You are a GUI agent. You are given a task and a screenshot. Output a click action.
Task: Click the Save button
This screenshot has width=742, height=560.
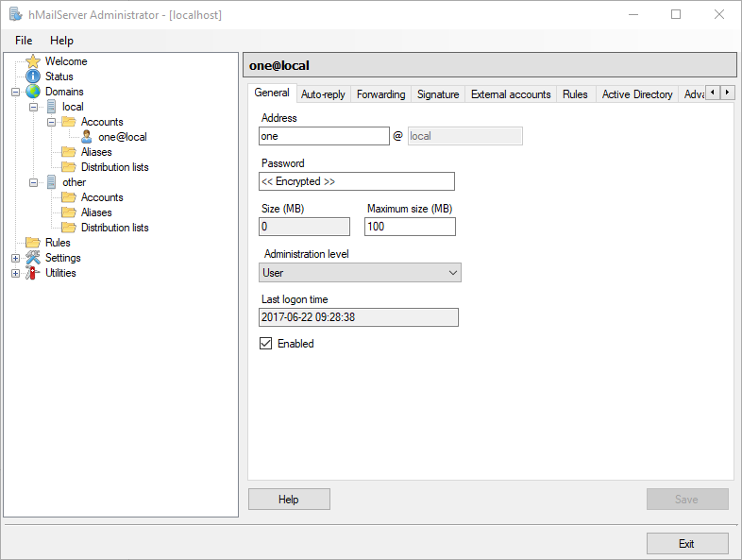(x=687, y=500)
